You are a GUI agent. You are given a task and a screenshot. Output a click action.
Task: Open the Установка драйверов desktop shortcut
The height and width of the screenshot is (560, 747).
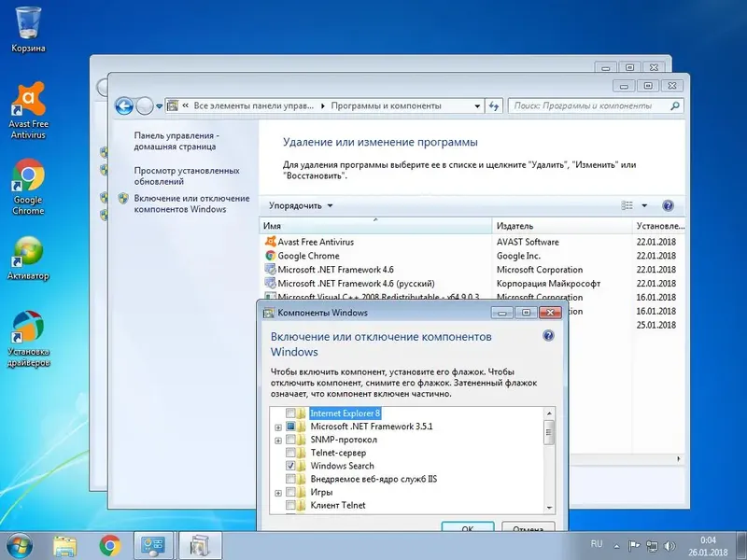point(28,339)
